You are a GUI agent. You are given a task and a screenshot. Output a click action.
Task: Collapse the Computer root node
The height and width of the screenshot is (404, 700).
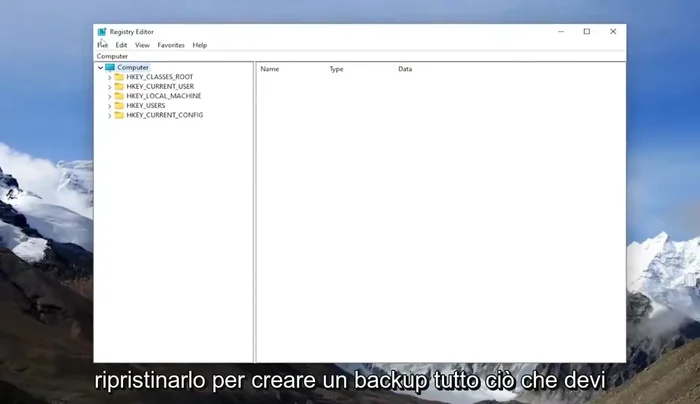click(100, 67)
